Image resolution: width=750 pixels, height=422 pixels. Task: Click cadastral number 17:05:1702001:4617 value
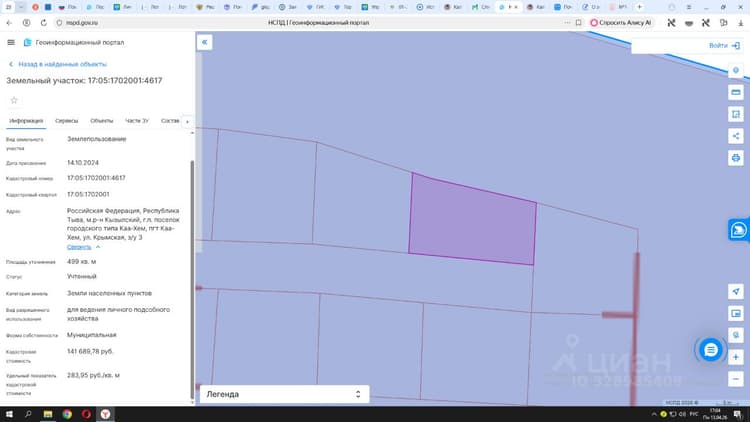pyautogui.click(x=96, y=178)
